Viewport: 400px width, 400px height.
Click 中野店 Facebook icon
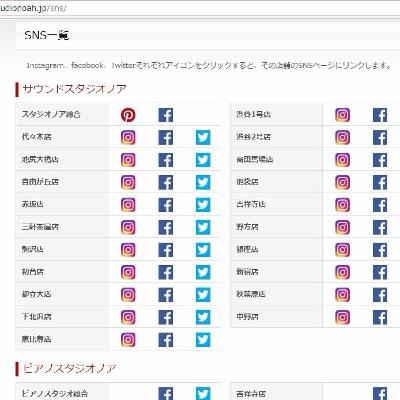click(x=380, y=317)
